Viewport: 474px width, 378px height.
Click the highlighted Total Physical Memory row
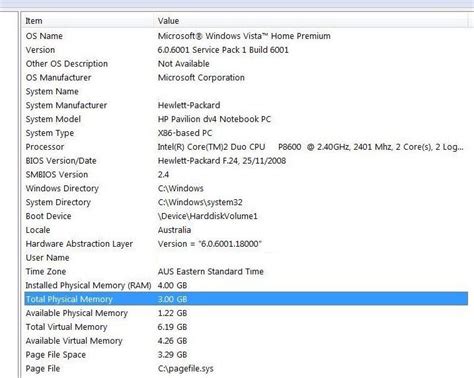246,299
